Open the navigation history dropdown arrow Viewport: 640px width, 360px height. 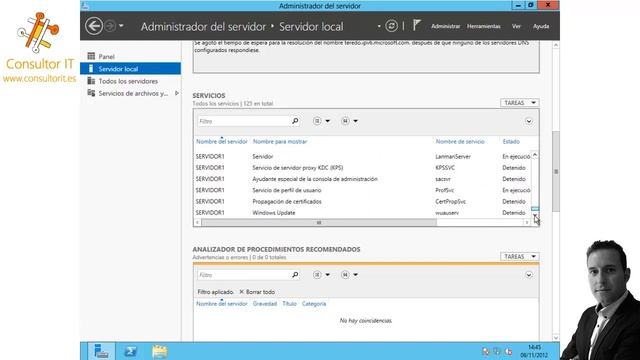tap(121, 26)
